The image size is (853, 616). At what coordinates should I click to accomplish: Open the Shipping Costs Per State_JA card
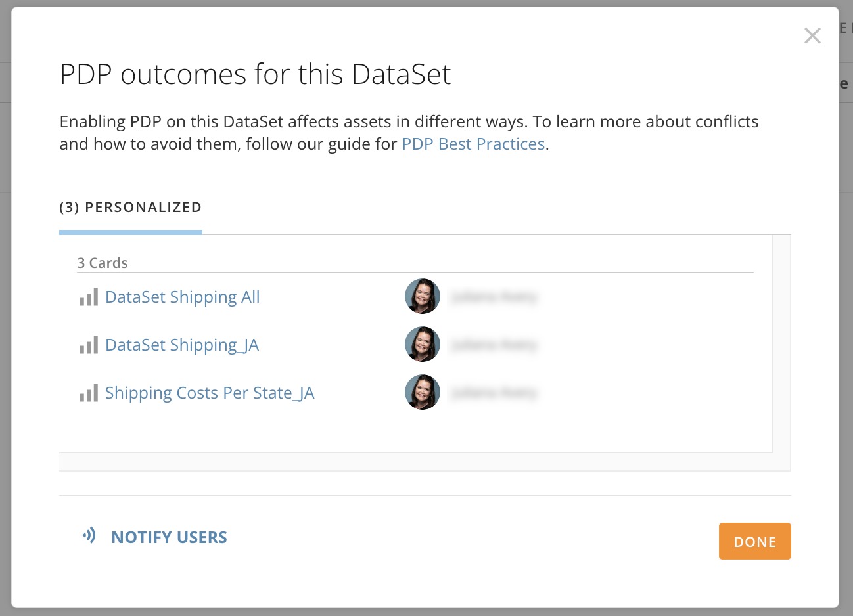[x=210, y=393]
